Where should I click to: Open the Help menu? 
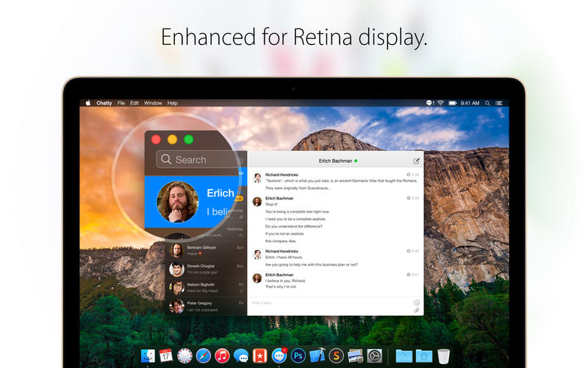(172, 103)
